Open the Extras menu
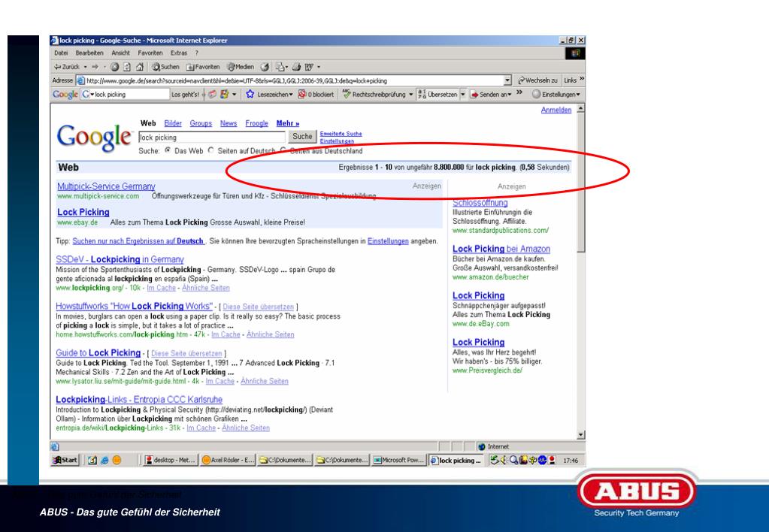Image resolution: width=769 pixels, height=532 pixels. 178,53
